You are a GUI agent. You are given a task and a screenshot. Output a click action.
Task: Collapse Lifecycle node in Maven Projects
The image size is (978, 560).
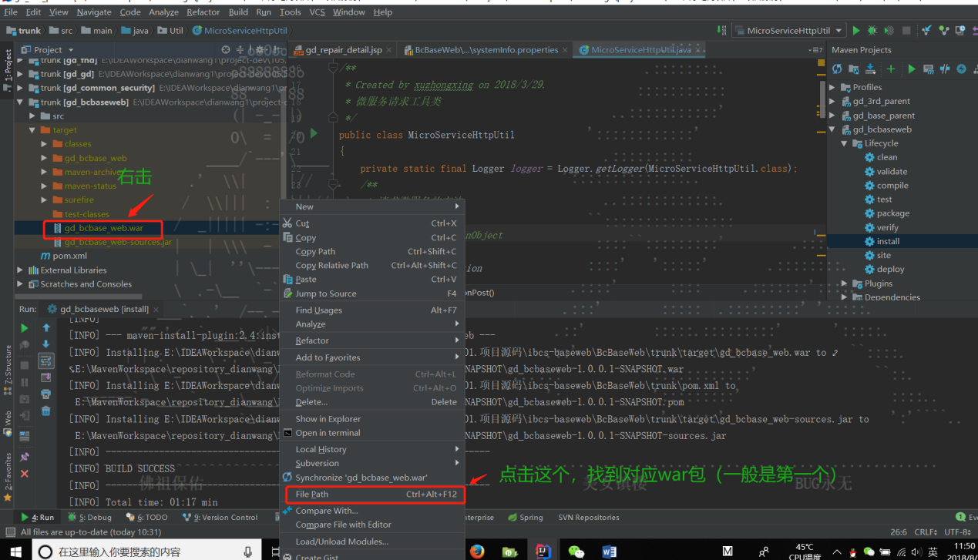point(844,143)
